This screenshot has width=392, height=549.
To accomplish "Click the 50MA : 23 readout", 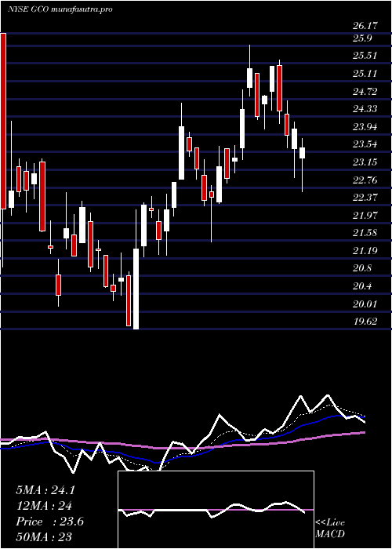I will [x=44, y=536].
